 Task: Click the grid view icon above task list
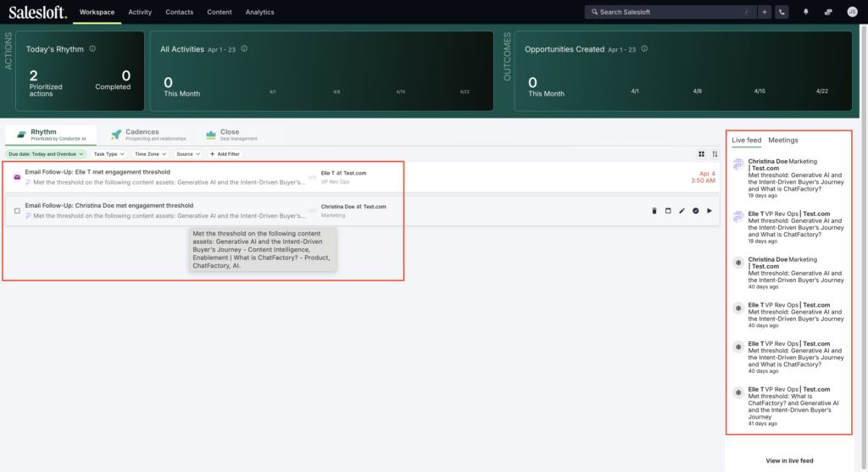701,154
